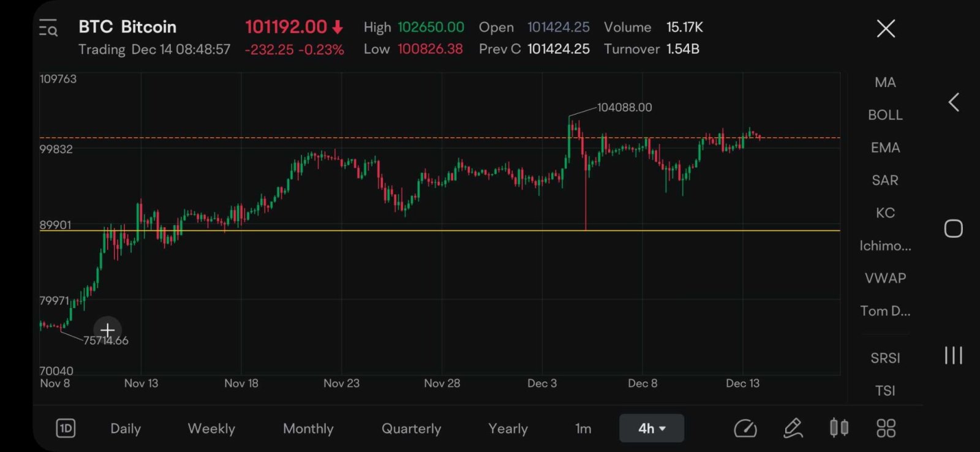The width and height of the screenshot is (980, 452).
Task: Enable the BOLL indicator
Action: tap(885, 115)
